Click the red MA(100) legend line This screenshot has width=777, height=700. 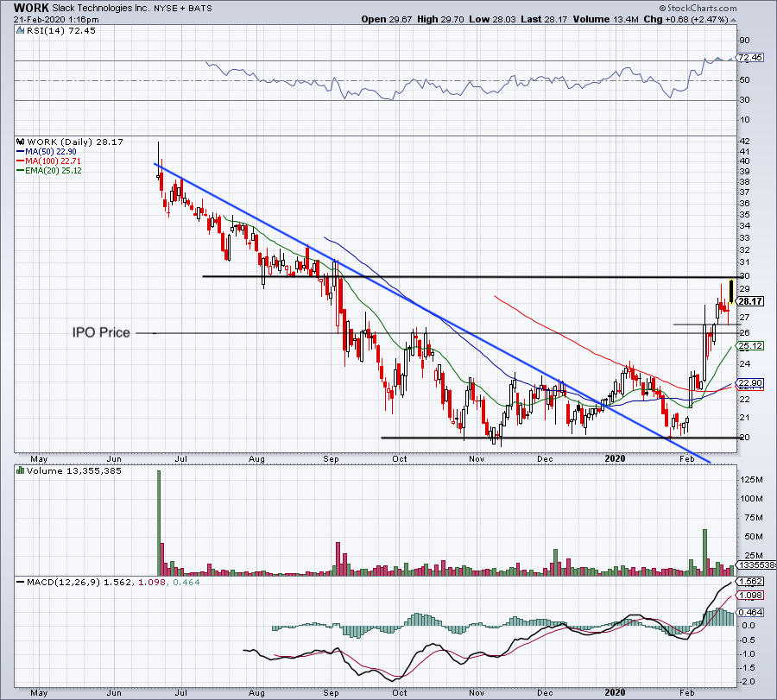pyautogui.click(x=21, y=161)
